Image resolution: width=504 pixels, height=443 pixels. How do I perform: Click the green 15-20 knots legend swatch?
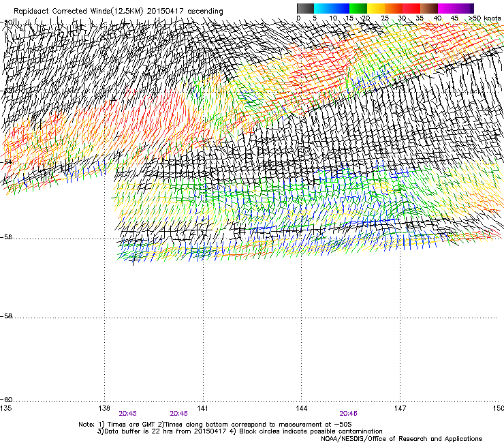[358, 8]
